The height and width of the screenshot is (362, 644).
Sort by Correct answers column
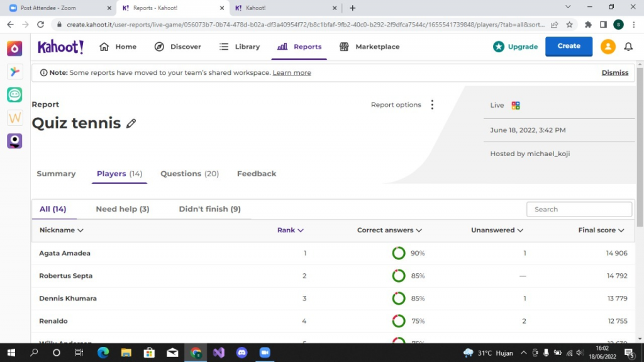click(389, 230)
